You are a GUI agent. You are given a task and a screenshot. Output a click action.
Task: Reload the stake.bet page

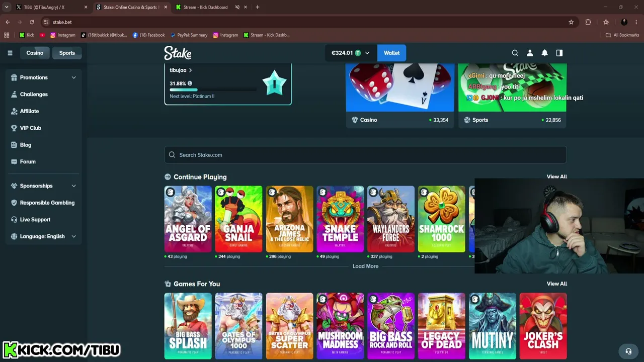32,22
